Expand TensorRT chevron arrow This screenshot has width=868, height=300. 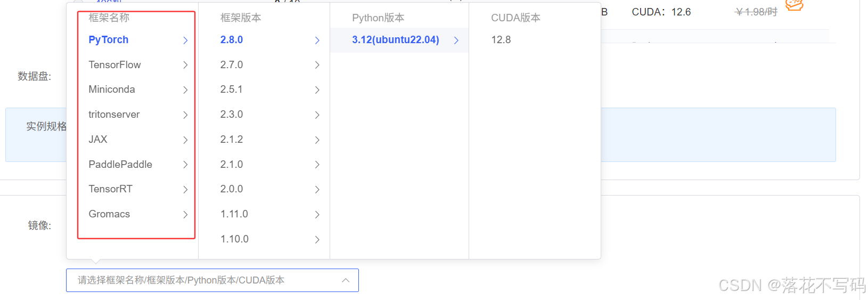point(185,190)
